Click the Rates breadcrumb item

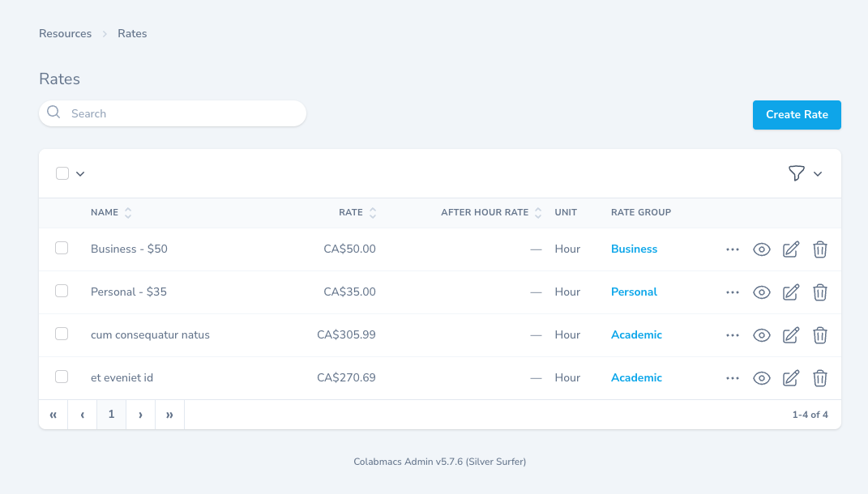[x=132, y=33]
